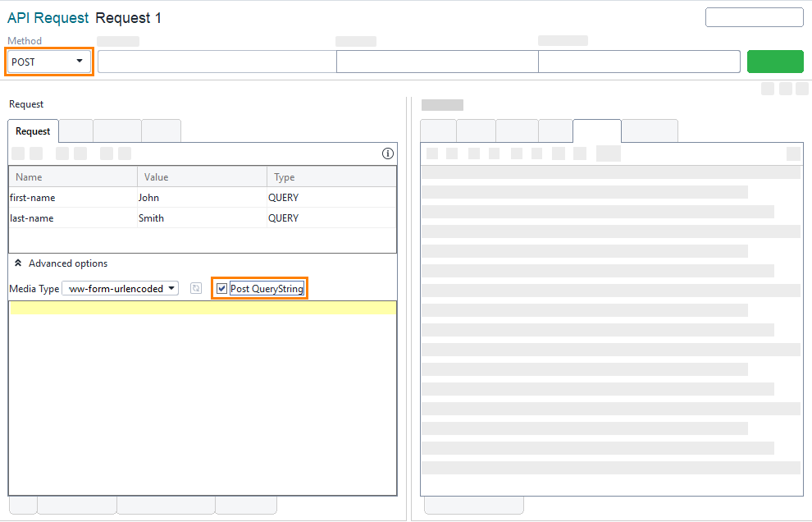812x522 pixels.
Task: Click the Name column header
Action: (72, 177)
